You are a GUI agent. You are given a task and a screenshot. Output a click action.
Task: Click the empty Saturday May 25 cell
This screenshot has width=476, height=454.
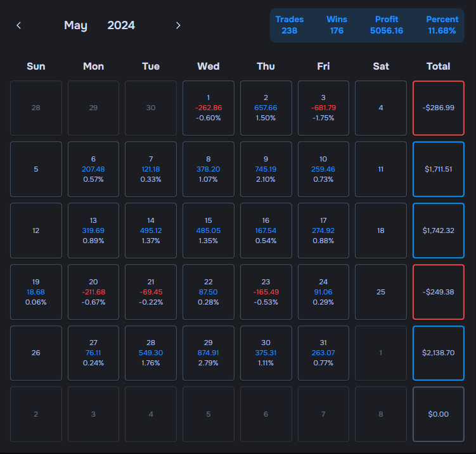[x=381, y=292]
